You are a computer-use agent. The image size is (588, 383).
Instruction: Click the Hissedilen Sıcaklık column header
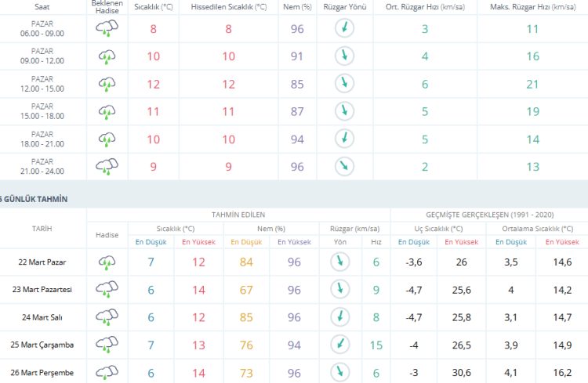point(228,6)
